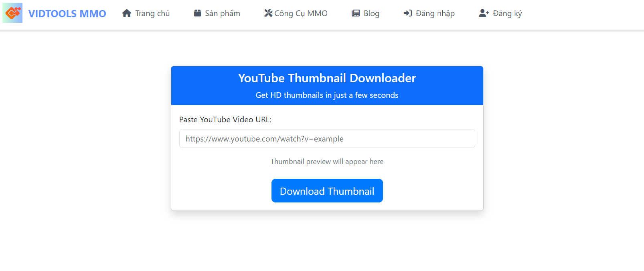Screen dimensions: 644x271
Task: Click the YouTube Thumbnail Downloader heading
Action: coord(327,78)
